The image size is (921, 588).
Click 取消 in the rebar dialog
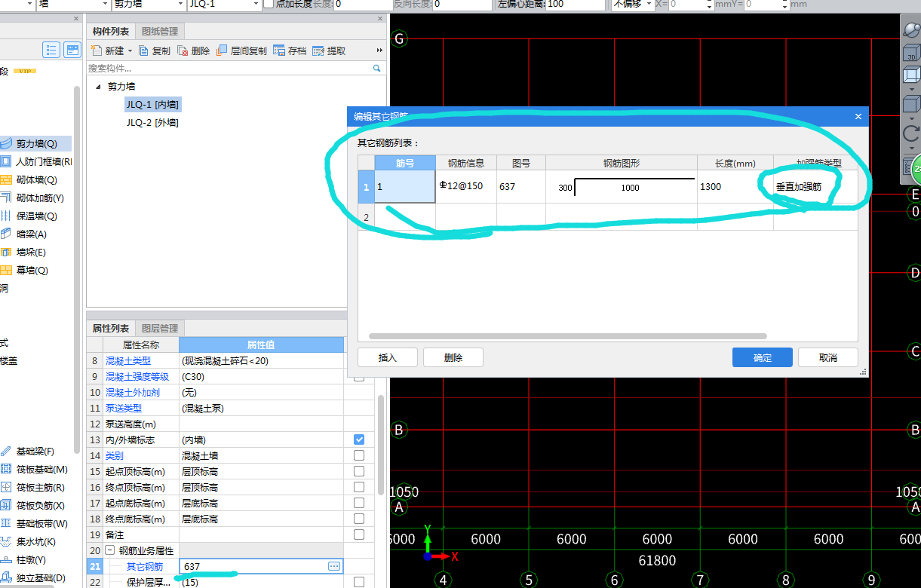(x=827, y=357)
